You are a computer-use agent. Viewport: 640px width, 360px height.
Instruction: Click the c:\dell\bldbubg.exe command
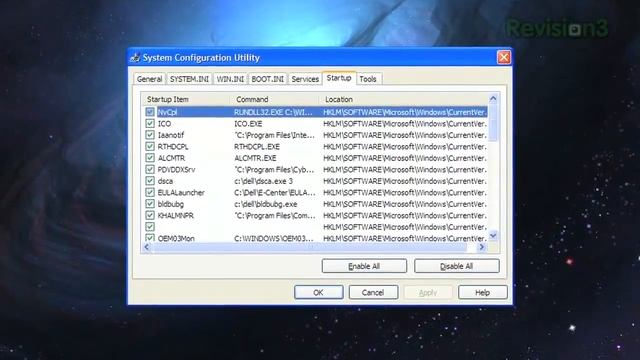click(x=265, y=204)
